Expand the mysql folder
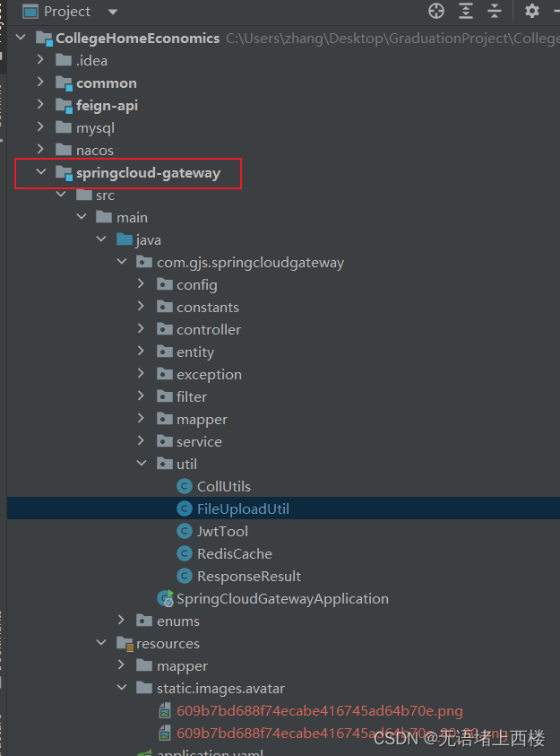The width and height of the screenshot is (560, 756). pos(40,127)
